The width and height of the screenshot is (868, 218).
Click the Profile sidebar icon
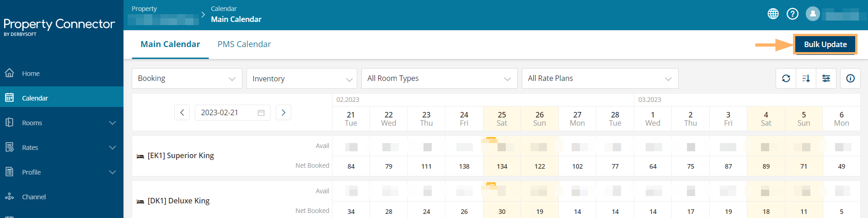coord(9,171)
